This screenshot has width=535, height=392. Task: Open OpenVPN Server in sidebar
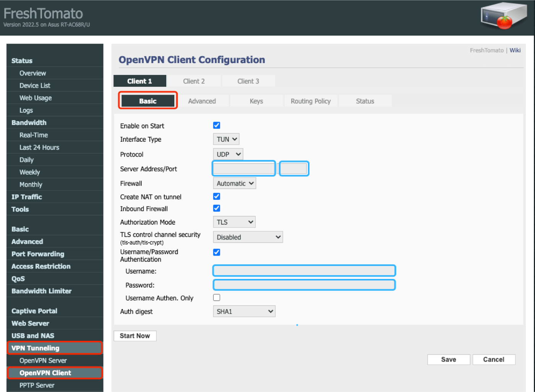[x=43, y=361]
